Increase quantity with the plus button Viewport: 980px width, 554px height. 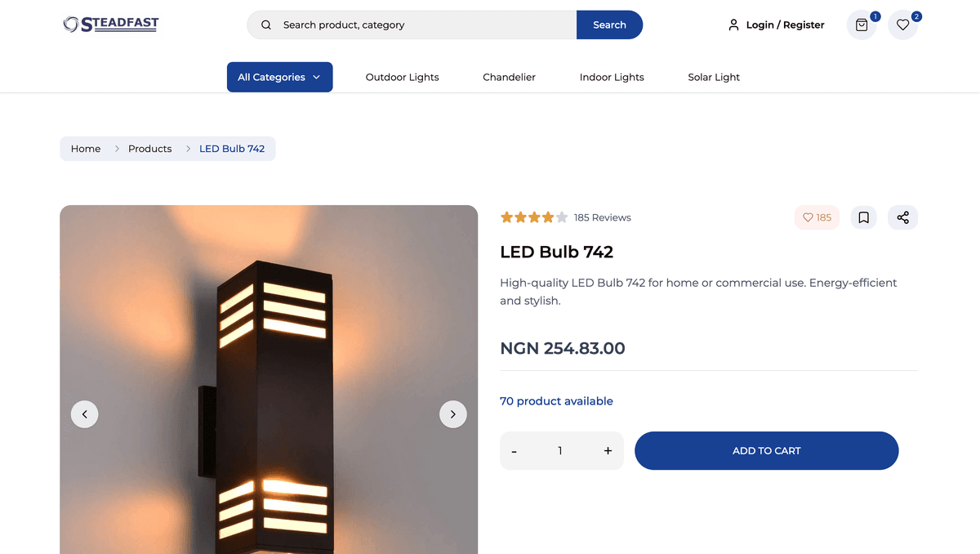pyautogui.click(x=608, y=451)
